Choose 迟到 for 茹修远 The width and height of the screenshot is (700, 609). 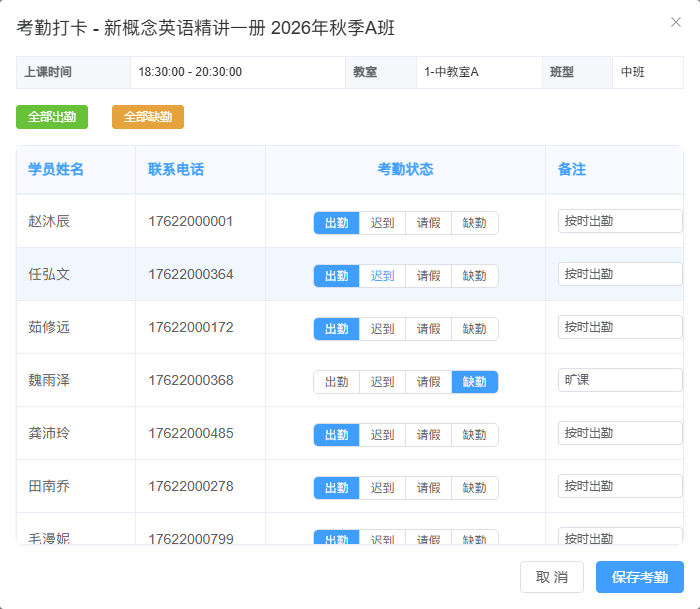click(x=383, y=329)
